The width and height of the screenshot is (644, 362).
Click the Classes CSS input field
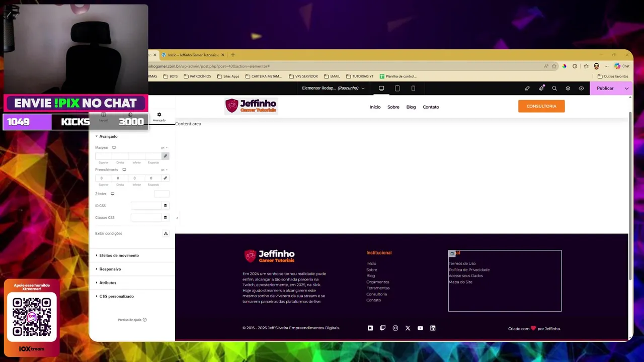(x=146, y=218)
